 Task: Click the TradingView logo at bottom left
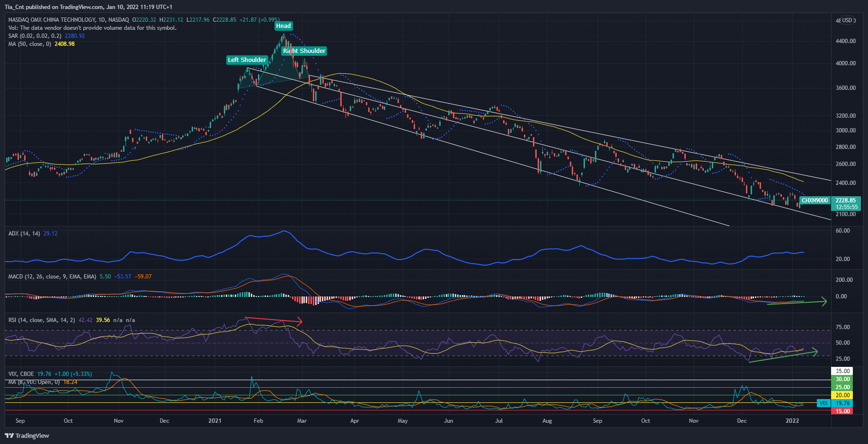coord(27,435)
